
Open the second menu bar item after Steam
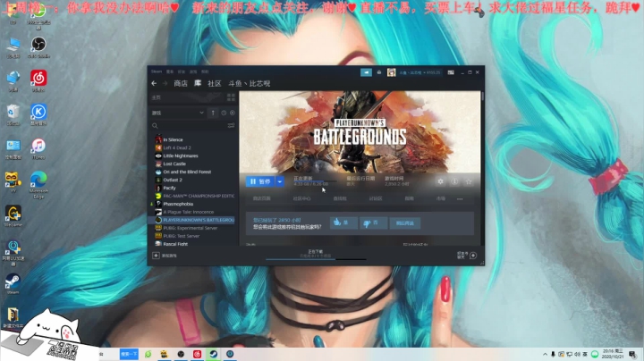click(x=170, y=71)
